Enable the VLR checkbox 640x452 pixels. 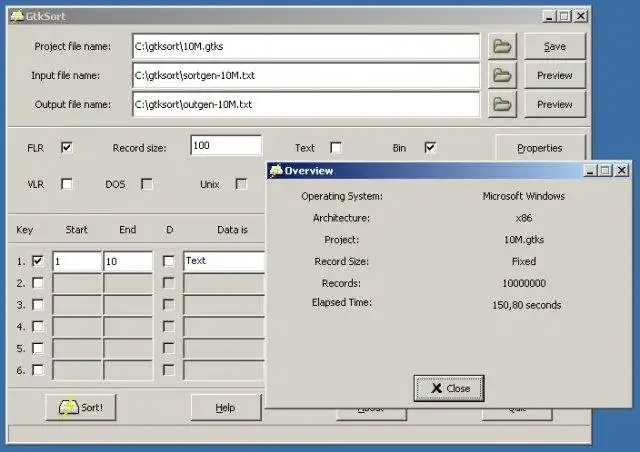[67, 184]
